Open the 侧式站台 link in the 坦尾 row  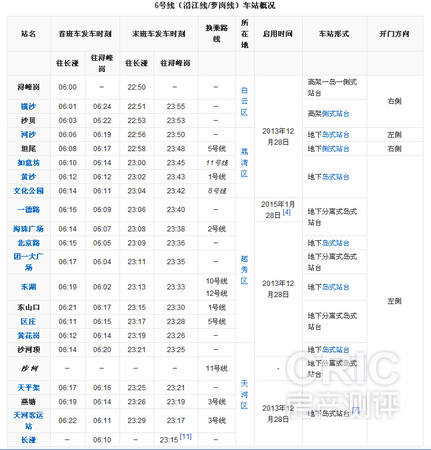(336, 149)
